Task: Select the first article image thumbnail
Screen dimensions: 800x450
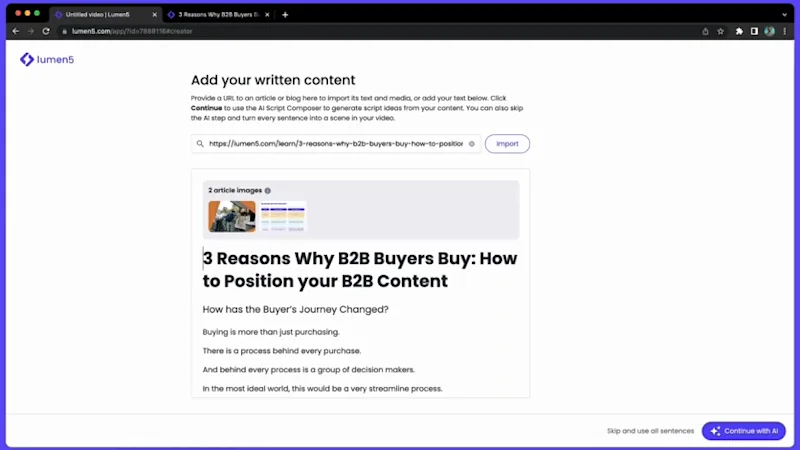Action: click(x=232, y=216)
